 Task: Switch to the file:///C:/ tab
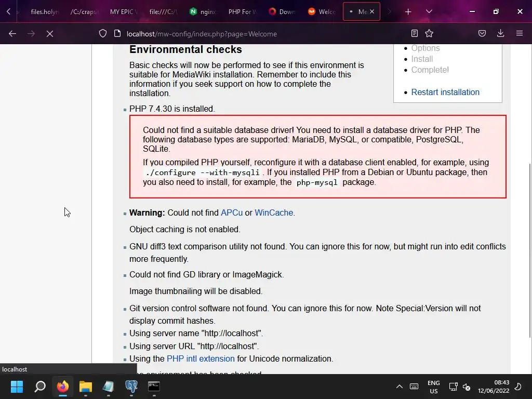coord(163,12)
